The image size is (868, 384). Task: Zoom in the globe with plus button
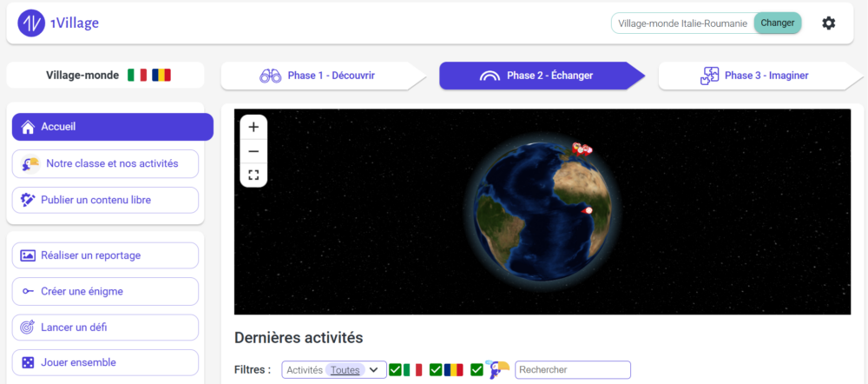click(x=253, y=127)
